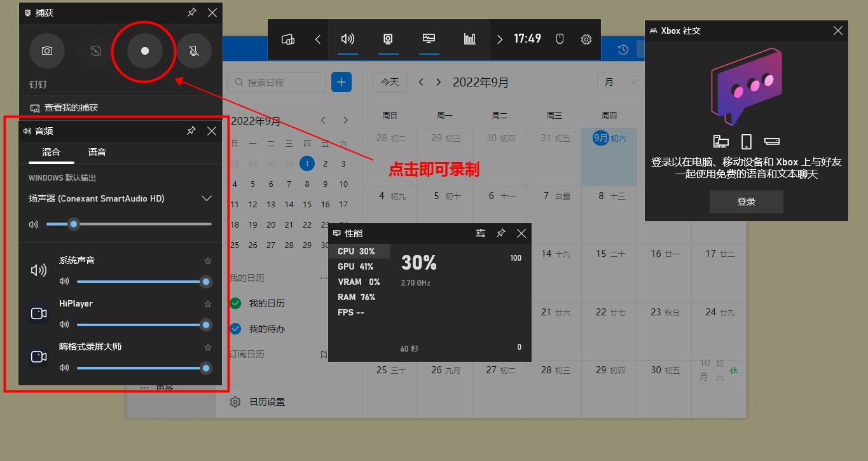Open 日历设置 in the calendar sidebar

click(x=259, y=402)
